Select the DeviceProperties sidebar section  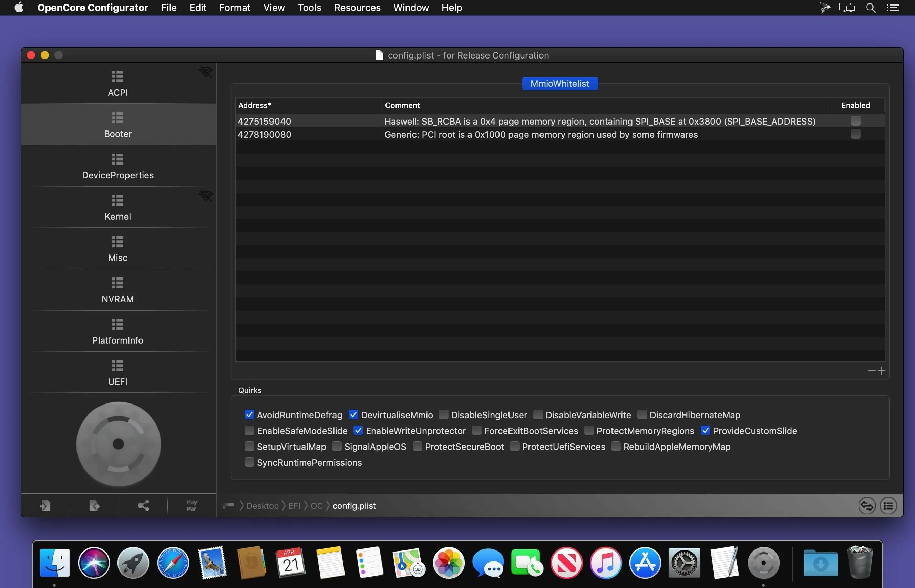tap(117, 166)
